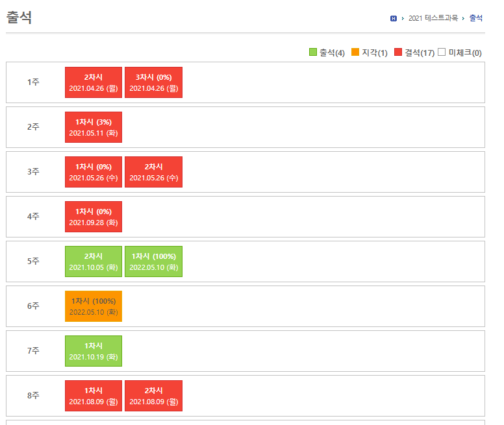504x425 pixels.
Task: Select week 8 1차시 dated 2021.08.09
Action: (x=93, y=396)
